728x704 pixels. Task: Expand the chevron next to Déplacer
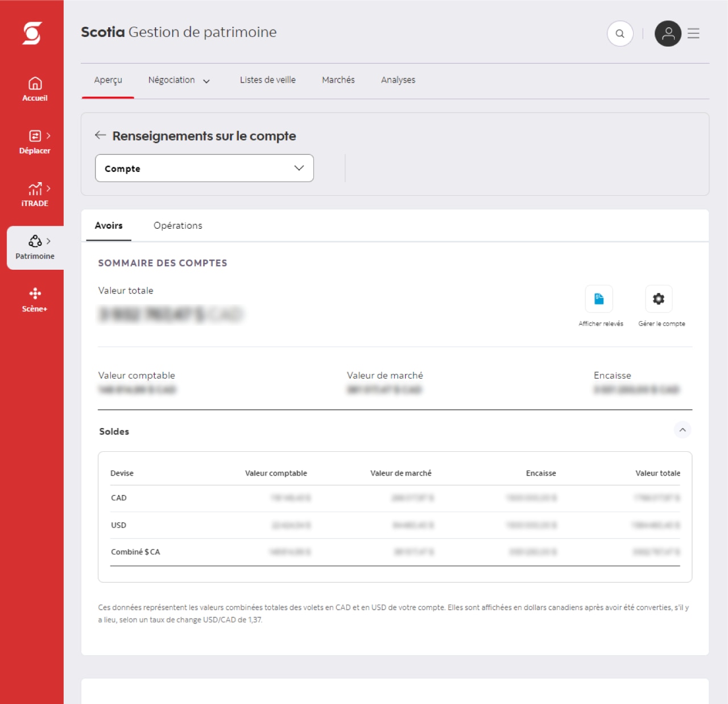coord(48,135)
